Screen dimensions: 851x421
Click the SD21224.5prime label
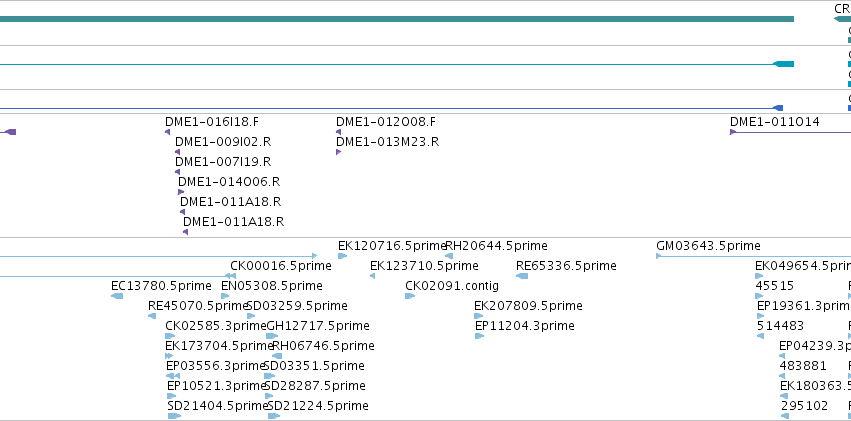tap(318, 406)
